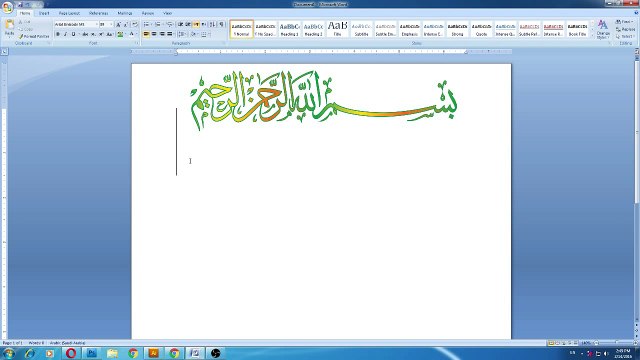Open Opera from the taskbar
The width and height of the screenshot is (640, 360).
[71, 353]
